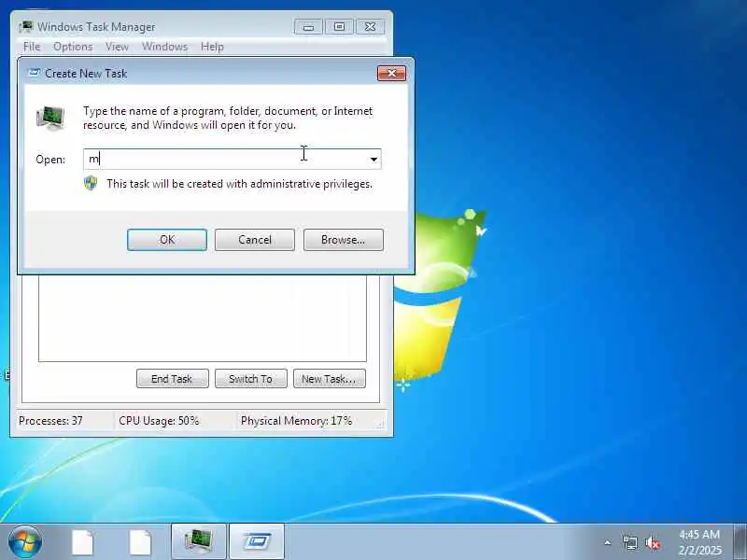Click the network tray icon
This screenshot has width=747, height=560.
[629, 542]
